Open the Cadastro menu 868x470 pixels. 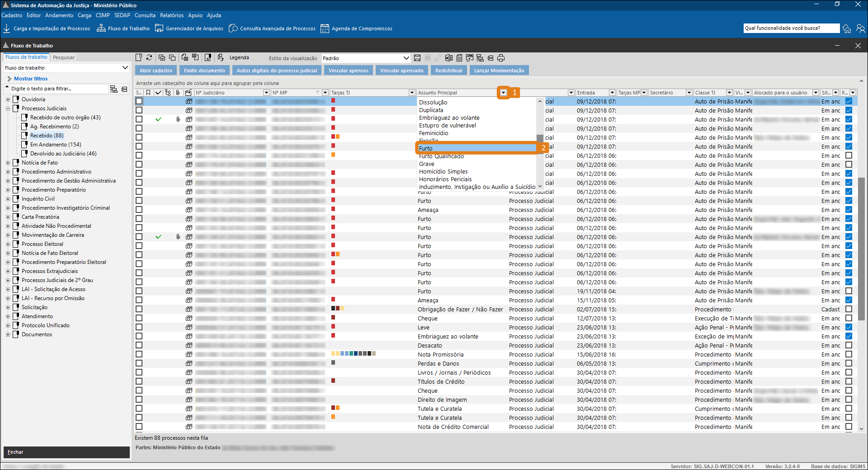12,15
